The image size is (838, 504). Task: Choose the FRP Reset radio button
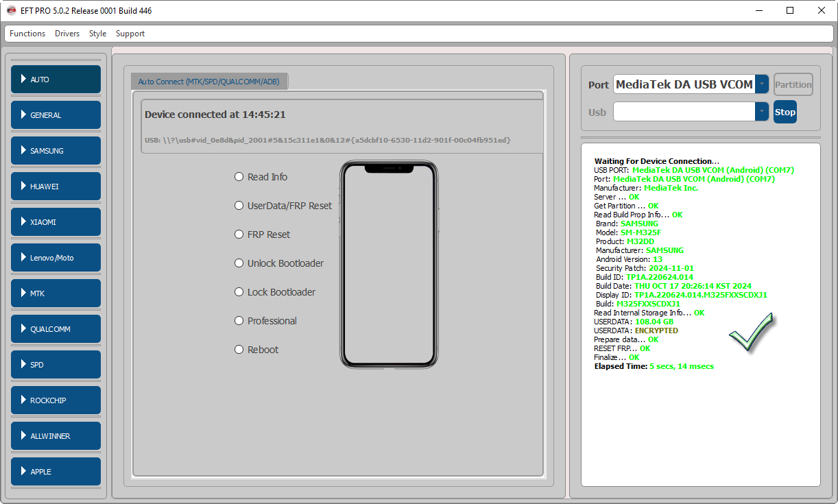(262, 235)
